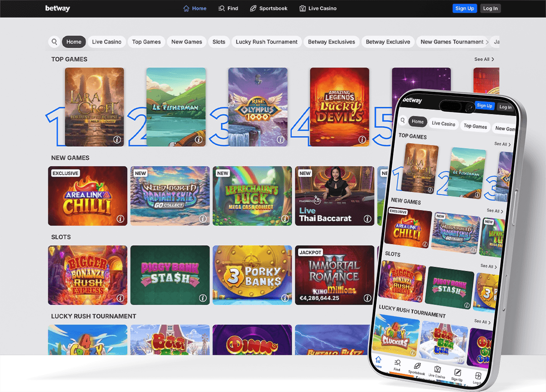Select the Betway Exclusives category pill

[x=331, y=42]
